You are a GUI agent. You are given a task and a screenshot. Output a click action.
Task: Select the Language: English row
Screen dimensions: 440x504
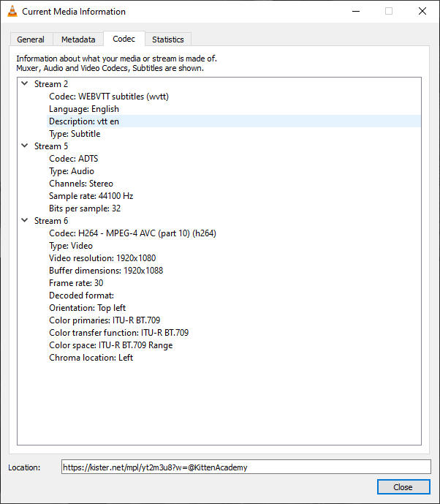coord(84,109)
